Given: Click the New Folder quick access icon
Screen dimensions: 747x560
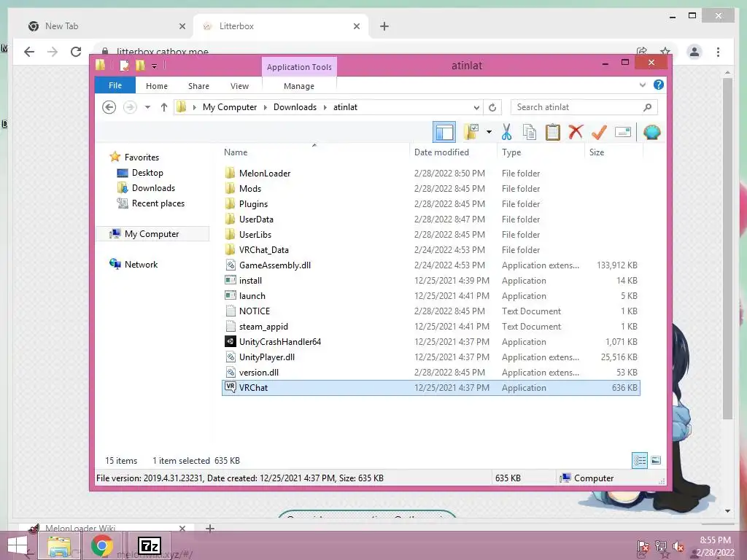Looking at the screenshot, I should coord(140,65).
